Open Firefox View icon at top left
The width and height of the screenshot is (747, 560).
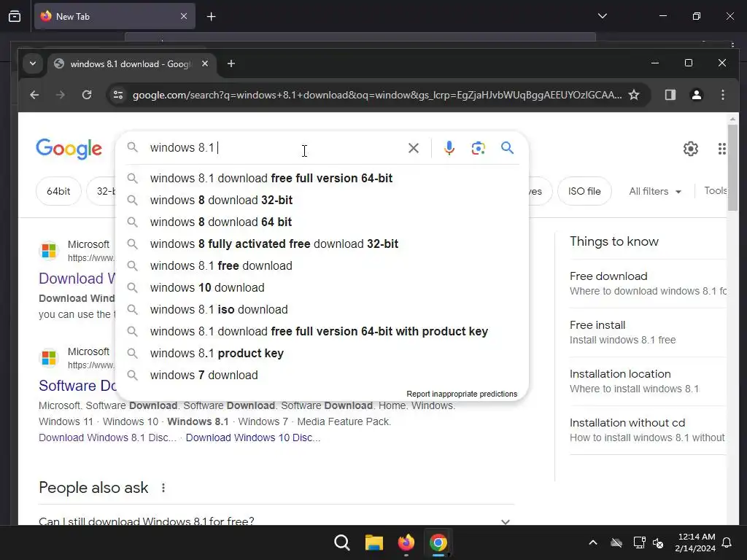15,16
